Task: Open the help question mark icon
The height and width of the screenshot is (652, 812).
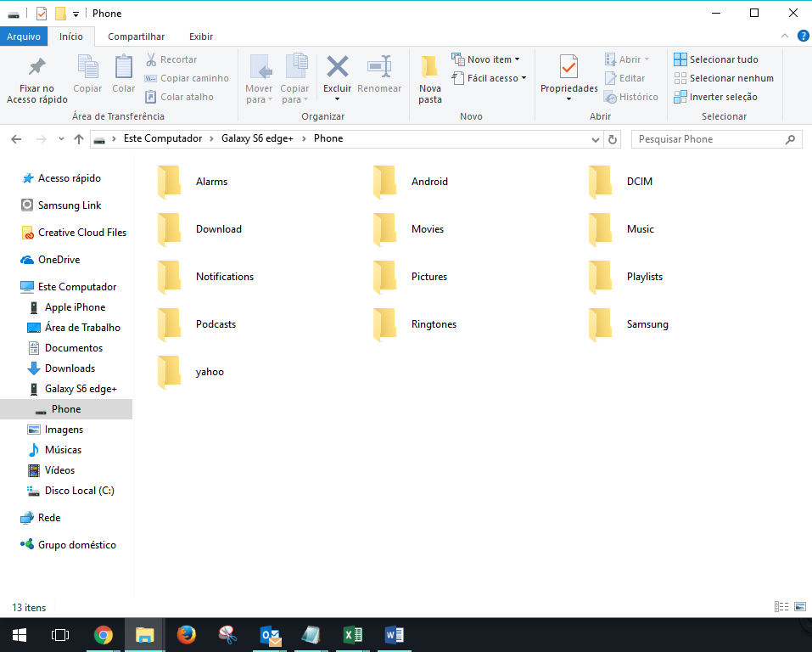Action: pos(803,36)
